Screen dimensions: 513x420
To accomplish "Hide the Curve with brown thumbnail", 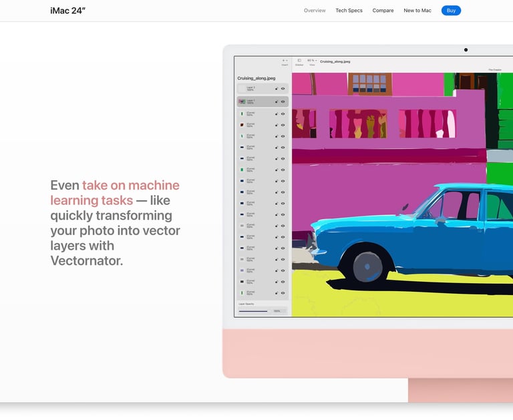I will pos(283,125).
